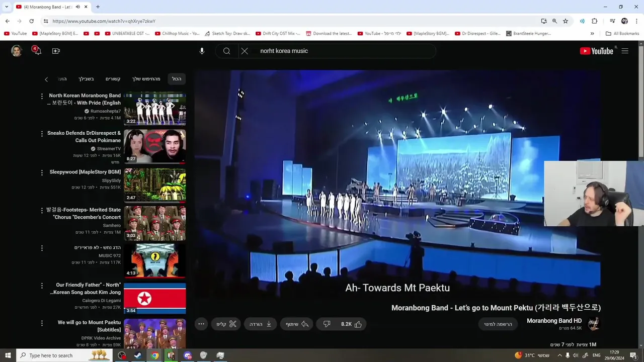
Task: Open options for Sleepywood MapleStory BGM video
Action: pyautogui.click(x=42, y=172)
